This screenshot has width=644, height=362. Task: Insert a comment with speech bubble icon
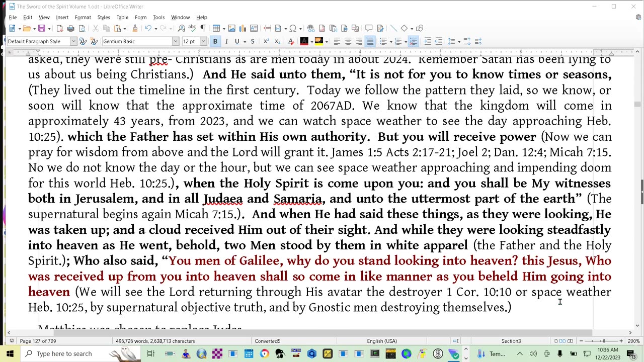[x=369, y=28]
